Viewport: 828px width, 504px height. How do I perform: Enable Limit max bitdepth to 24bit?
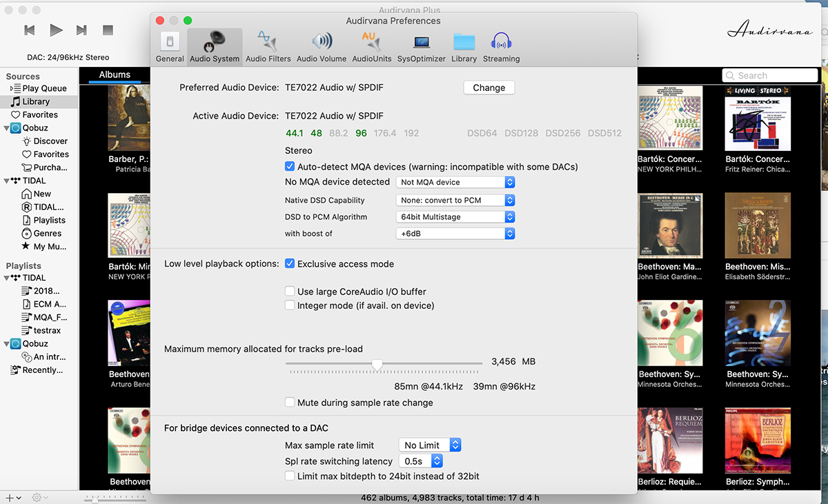(x=290, y=476)
